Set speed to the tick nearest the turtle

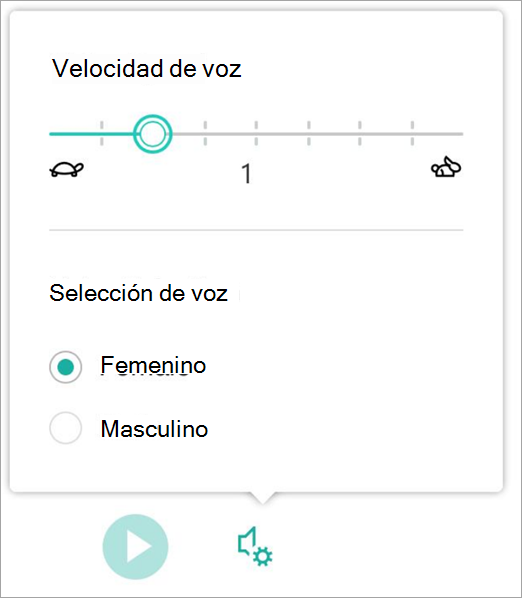(101, 133)
